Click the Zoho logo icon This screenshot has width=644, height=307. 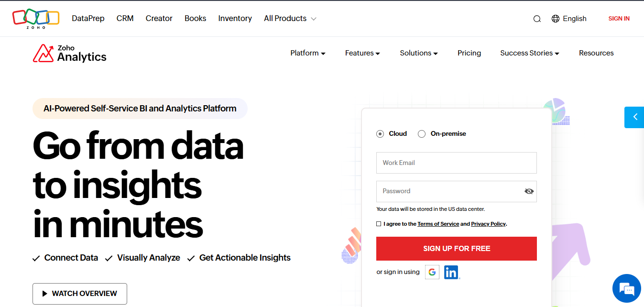click(36, 19)
